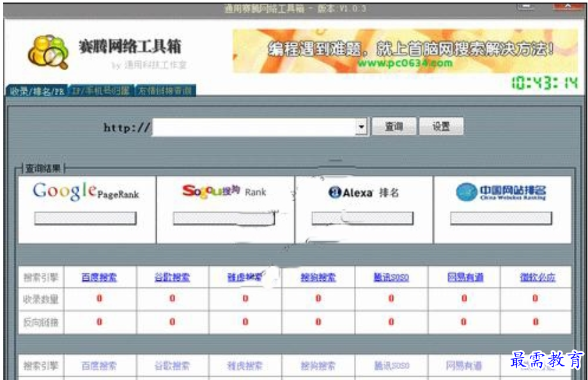The width and height of the screenshot is (588, 380).
Task: Focus the http:// URL input field
Action: tap(254, 127)
